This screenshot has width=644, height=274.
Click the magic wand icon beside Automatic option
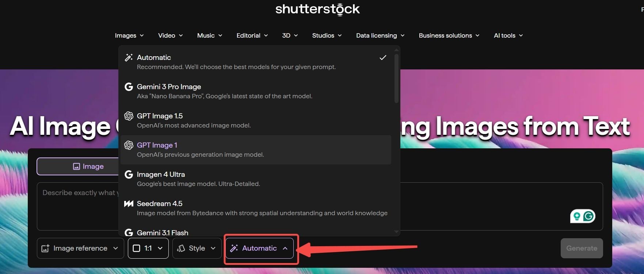coord(129,57)
